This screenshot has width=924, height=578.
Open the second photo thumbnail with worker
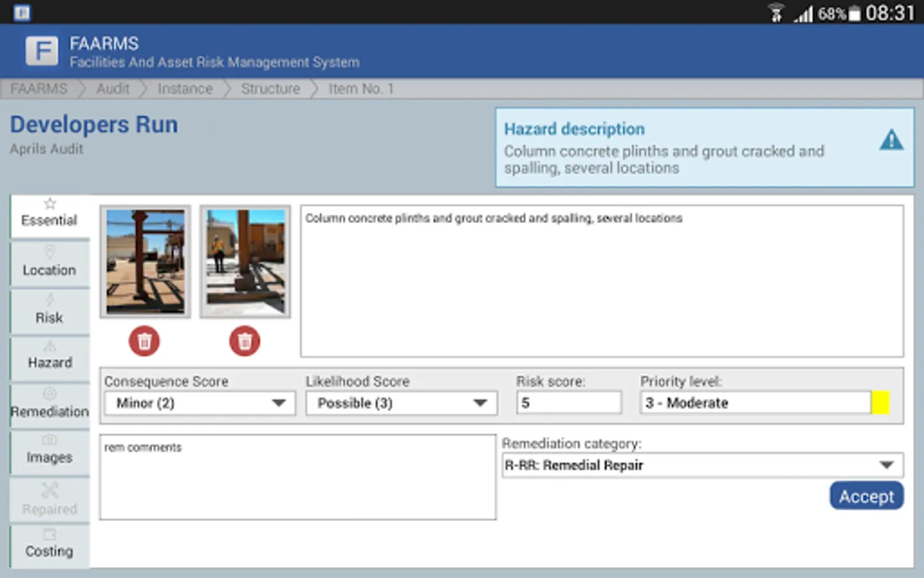point(245,261)
